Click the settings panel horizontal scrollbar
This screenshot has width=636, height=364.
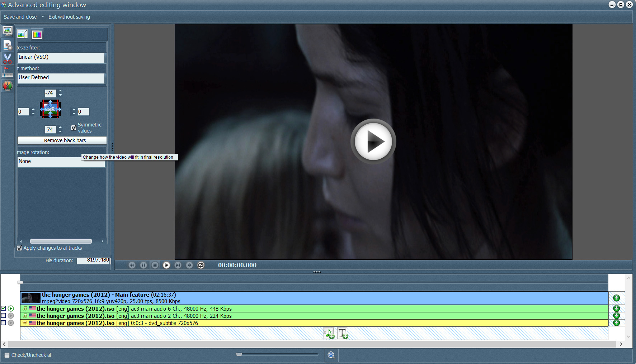pos(61,241)
